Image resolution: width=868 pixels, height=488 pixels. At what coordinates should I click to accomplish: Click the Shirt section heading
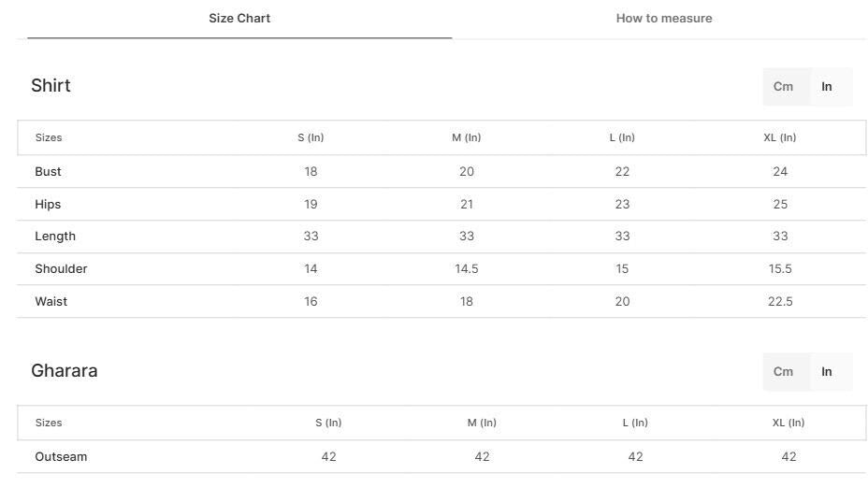tap(51, 86)
